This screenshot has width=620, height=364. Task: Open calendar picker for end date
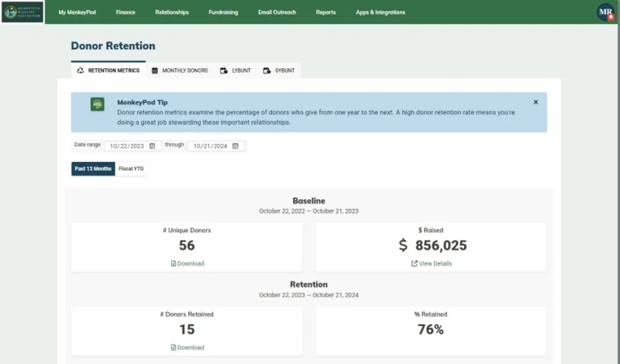(x=236, y=146)
